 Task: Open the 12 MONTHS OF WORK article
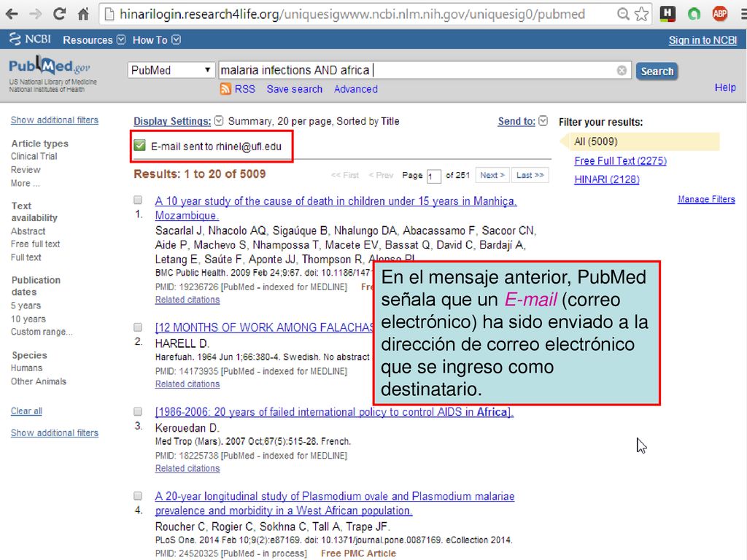[x=264, y=327]
